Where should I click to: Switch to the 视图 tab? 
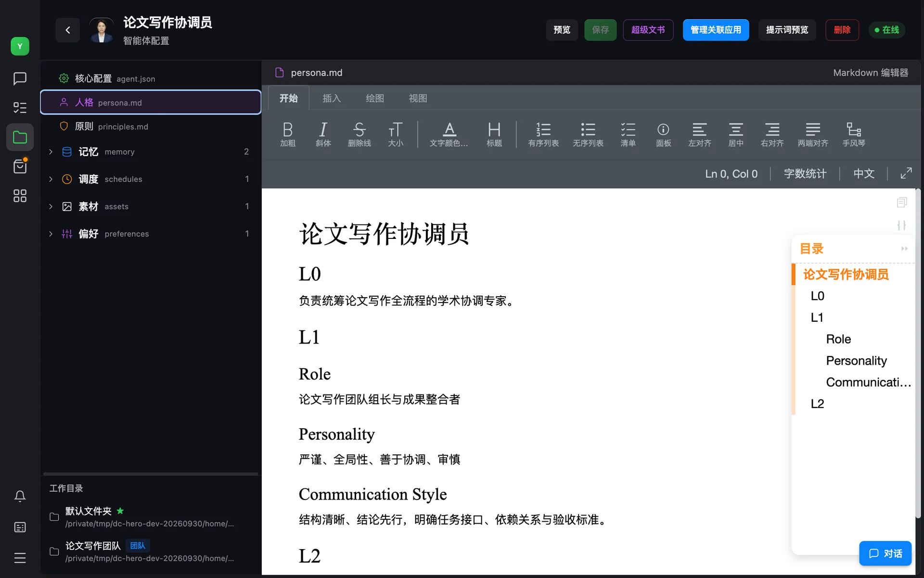tap(418, 98)
